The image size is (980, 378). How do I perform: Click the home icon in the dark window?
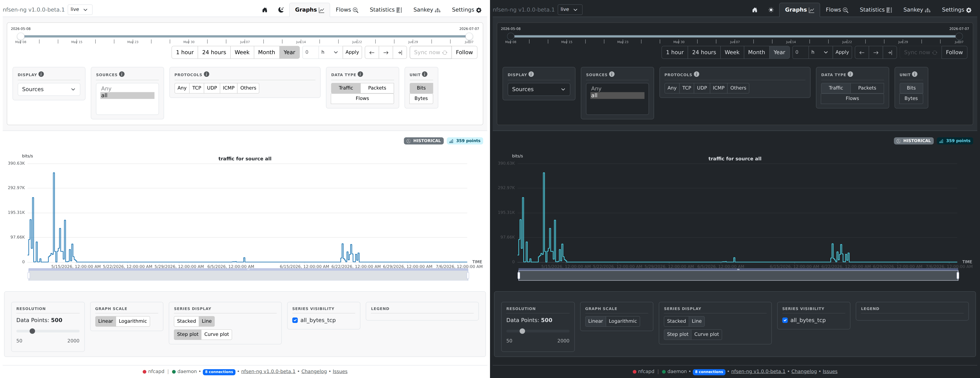pos(755,10)
